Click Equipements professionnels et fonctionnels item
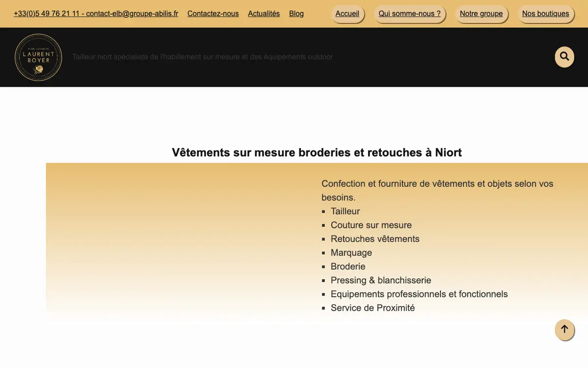This screenshot has height=368, width=588. point(419,294)
